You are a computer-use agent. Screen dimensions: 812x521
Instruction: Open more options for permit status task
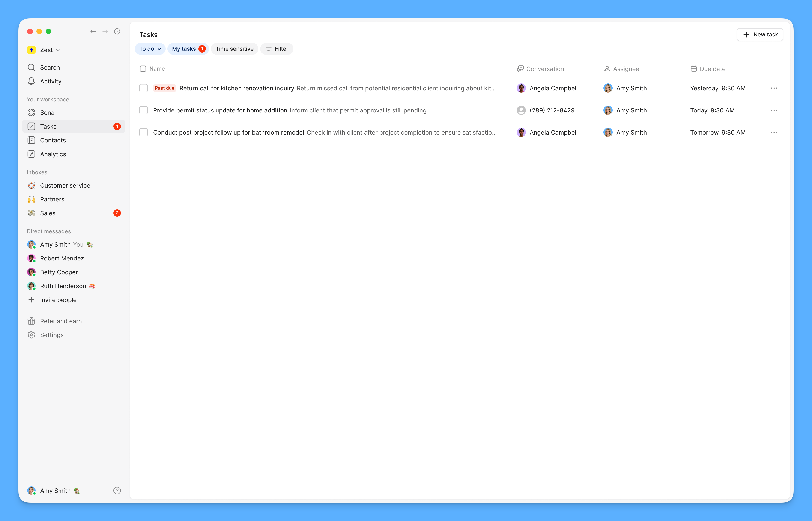(774, 110)
